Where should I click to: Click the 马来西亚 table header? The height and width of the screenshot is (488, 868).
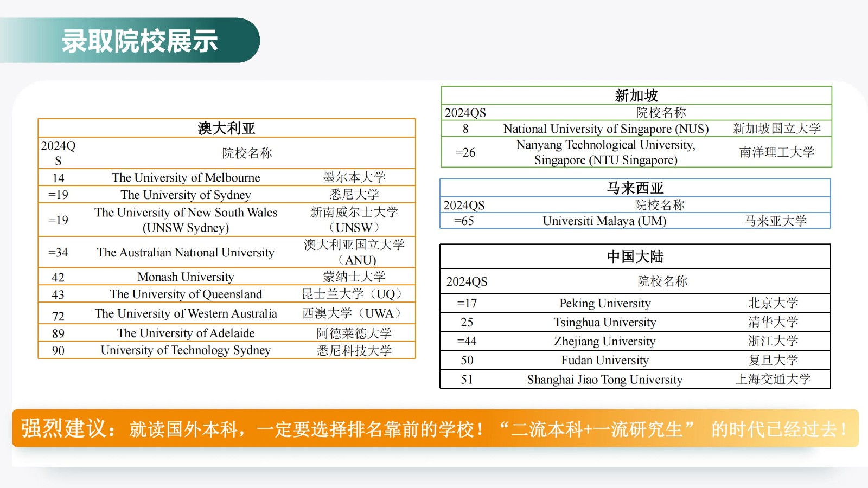(x=635, y=188)
